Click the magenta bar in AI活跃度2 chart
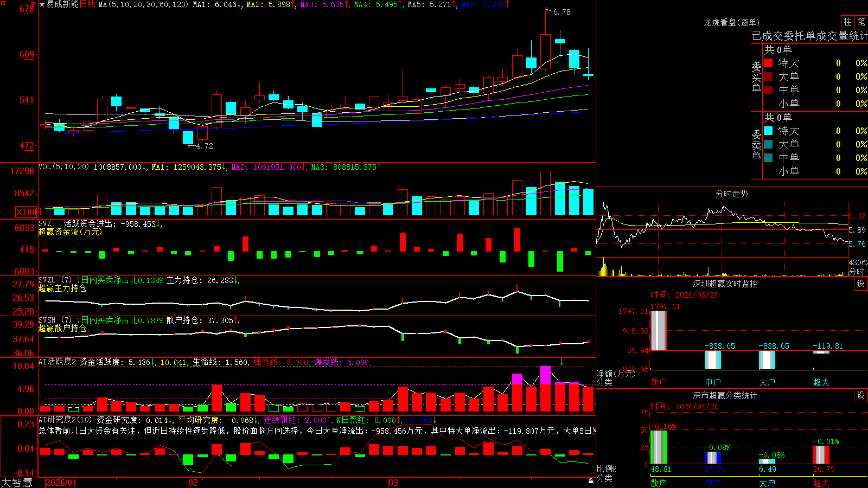This screenshot has width=868, height=488. pyautogui.click(x=545, y=376)
